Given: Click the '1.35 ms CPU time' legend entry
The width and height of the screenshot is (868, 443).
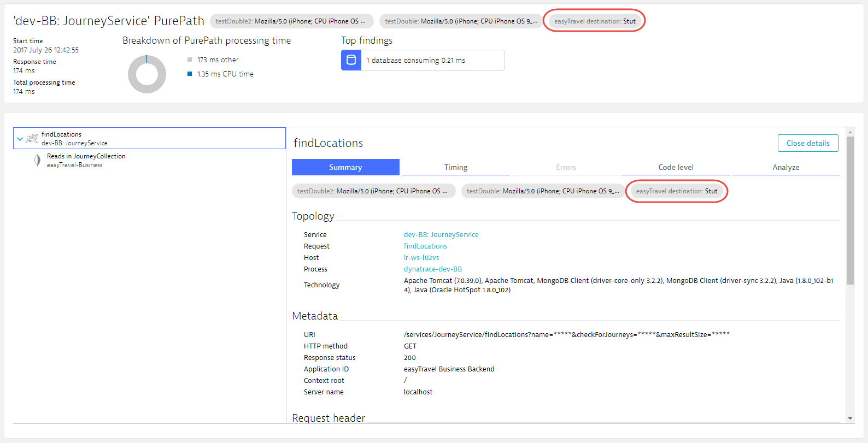Looking at the screenshot, I should (x=225, y=74).
